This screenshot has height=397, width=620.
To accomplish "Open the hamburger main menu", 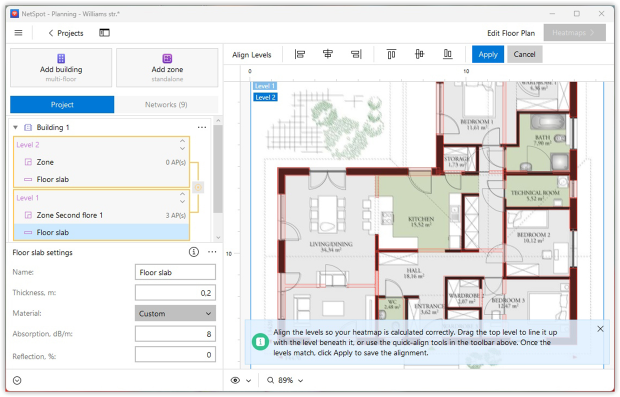I will pos(18,33).
